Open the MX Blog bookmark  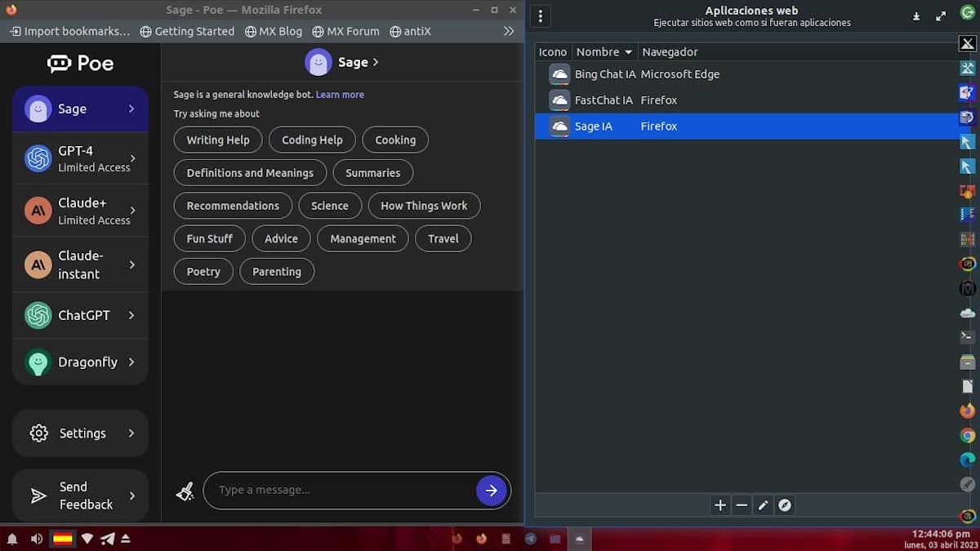(x=274, y=30)
